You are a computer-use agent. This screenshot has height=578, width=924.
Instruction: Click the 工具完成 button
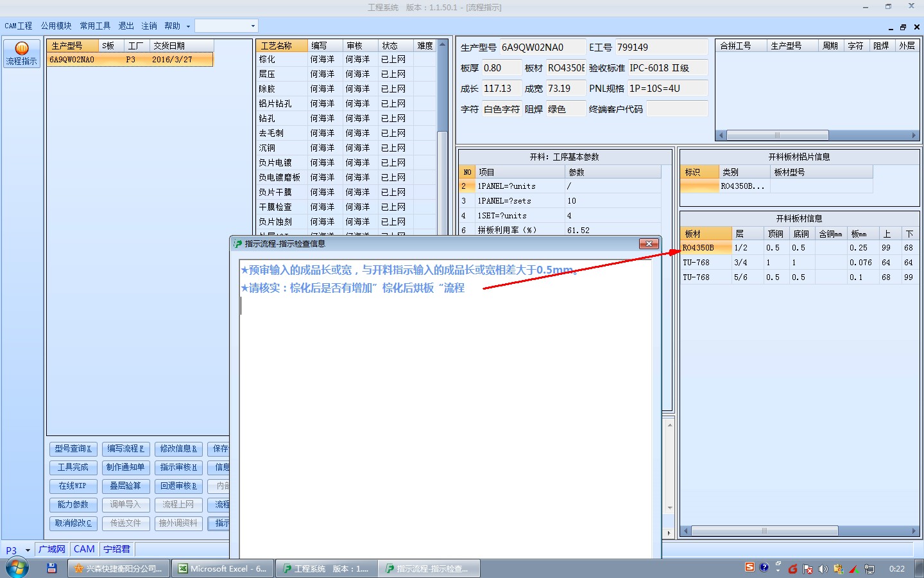[73, 468]
